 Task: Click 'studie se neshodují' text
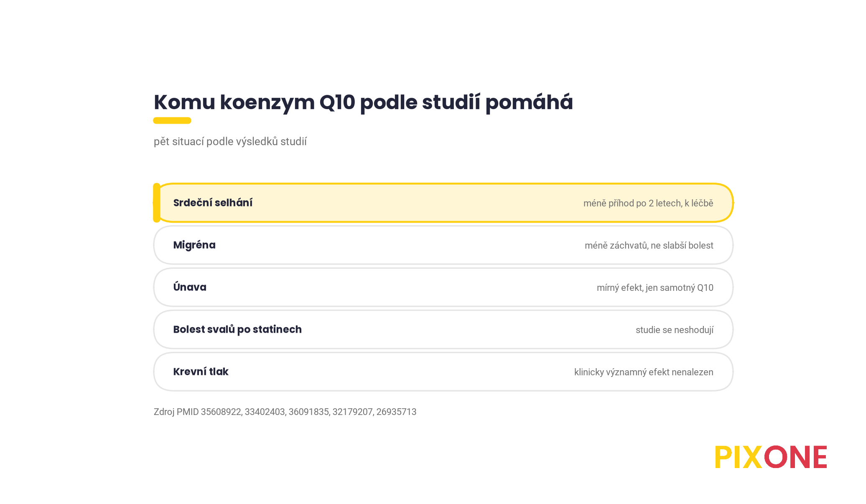(x=675, y=330)
